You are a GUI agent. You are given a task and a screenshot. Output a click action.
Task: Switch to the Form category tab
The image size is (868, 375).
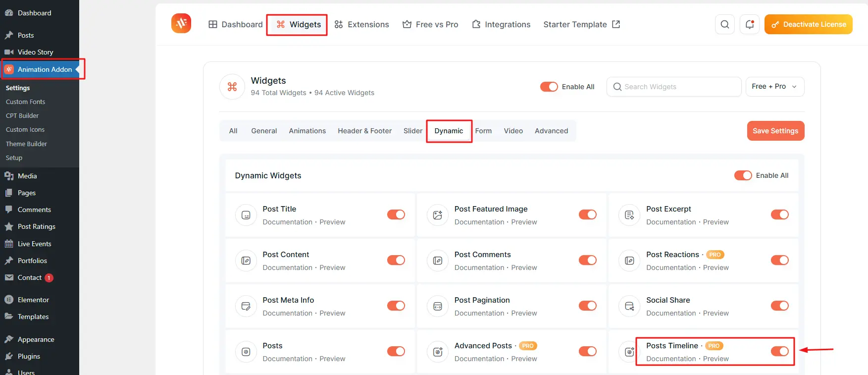483,131
